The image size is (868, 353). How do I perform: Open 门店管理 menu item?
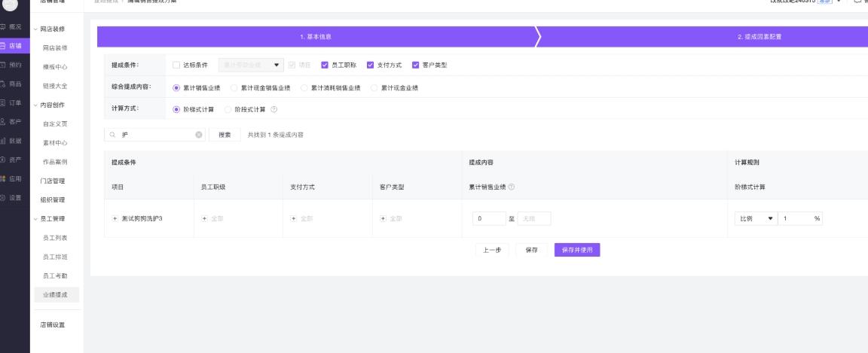pyautogui.click(x=53, y=181)
